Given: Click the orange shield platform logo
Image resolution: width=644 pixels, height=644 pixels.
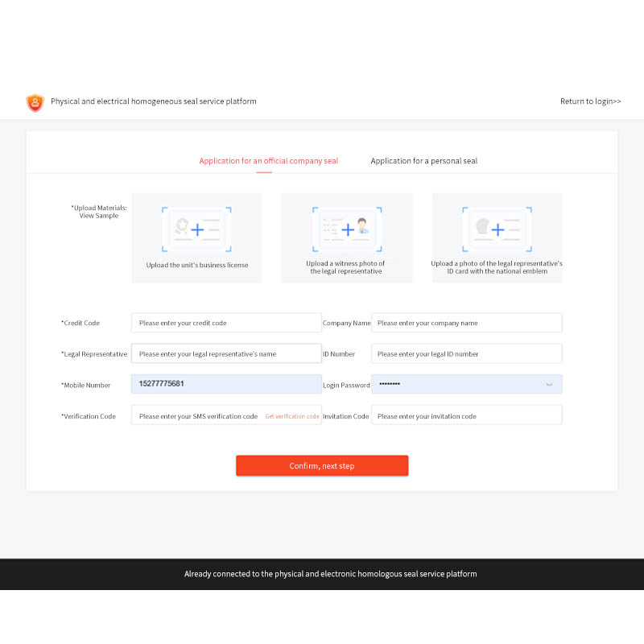Looking at the screenshot, I should point(35,102).
